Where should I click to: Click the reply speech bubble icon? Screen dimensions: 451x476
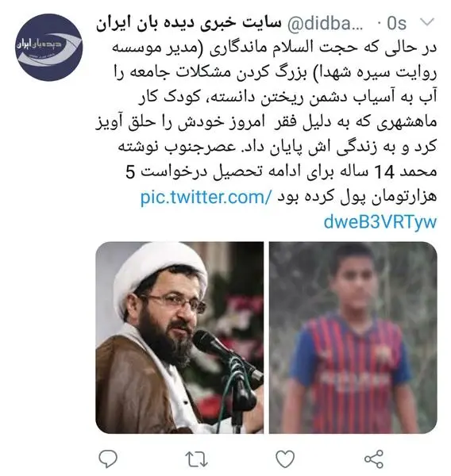coord(108,459)
